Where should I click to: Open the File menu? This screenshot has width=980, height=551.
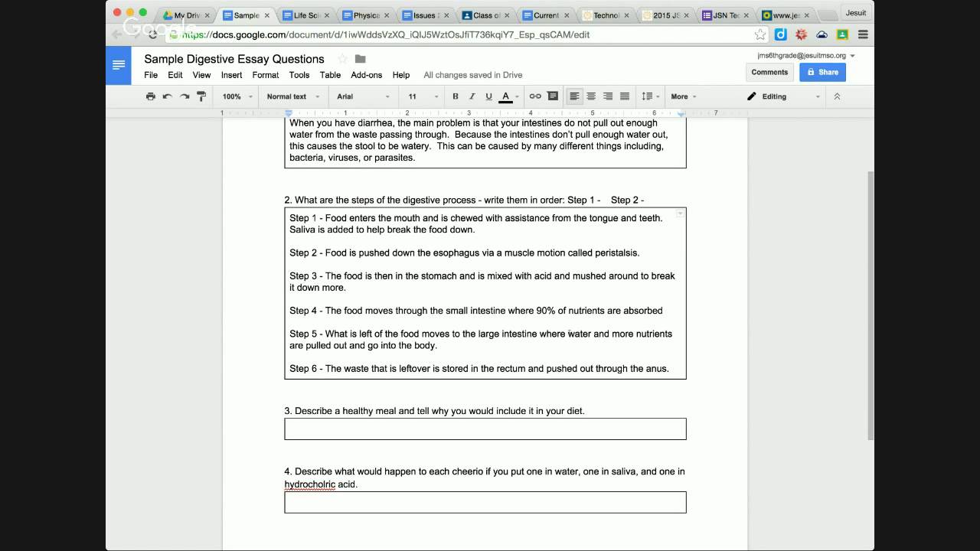(x=151, y=75)
